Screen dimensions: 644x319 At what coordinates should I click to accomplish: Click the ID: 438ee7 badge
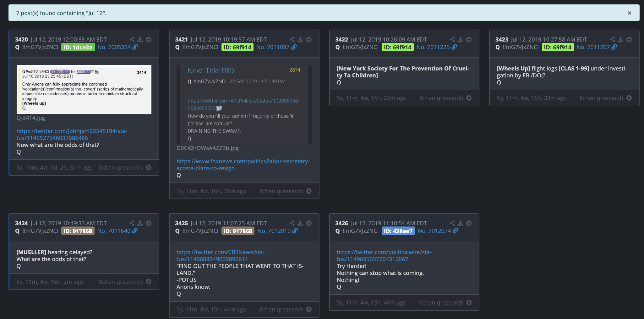tap(398, 231)
